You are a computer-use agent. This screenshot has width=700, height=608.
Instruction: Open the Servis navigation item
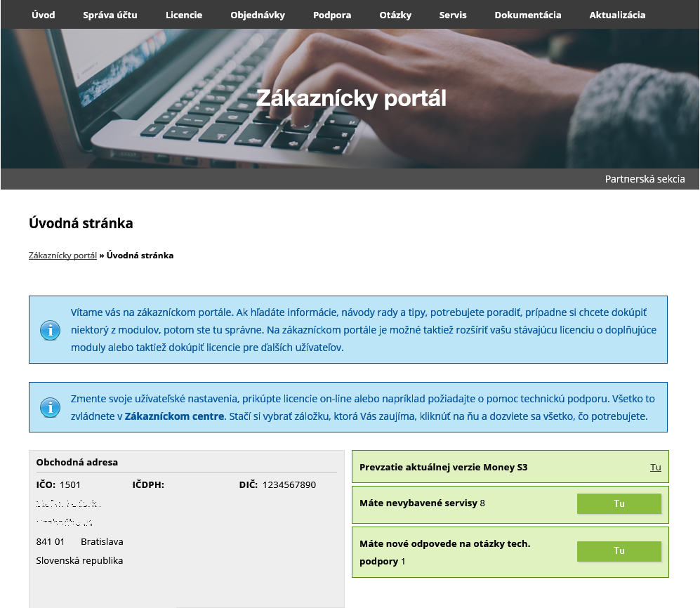pos(453,15)
